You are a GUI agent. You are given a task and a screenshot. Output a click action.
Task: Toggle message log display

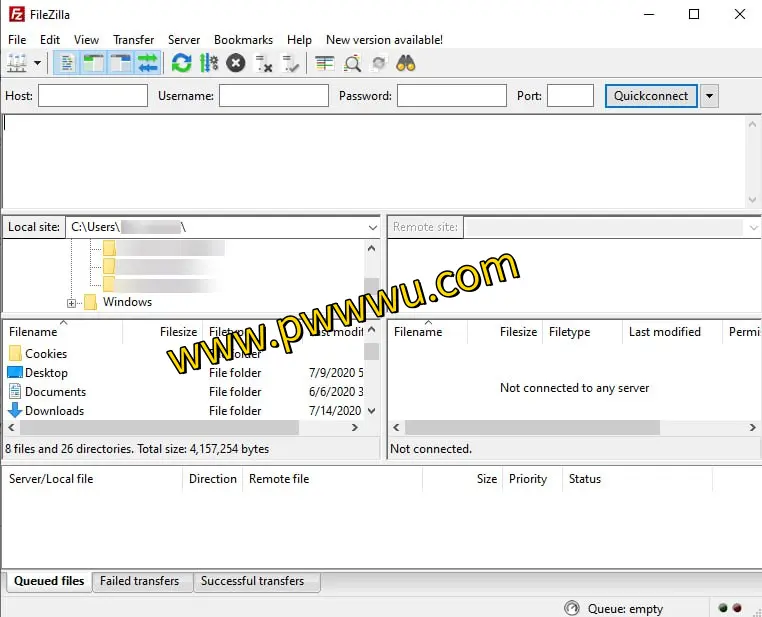click(67, 63)
